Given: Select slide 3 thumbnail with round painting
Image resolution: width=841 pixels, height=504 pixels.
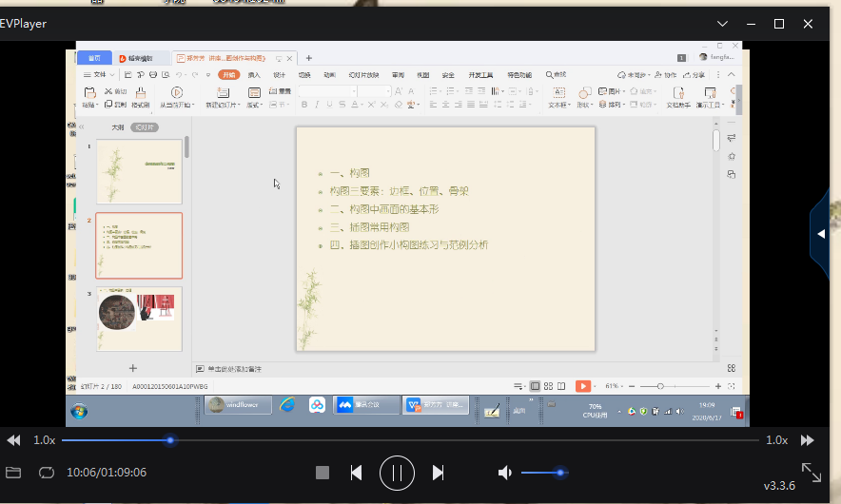Looking at the screenshot, I should pos(139,319).
